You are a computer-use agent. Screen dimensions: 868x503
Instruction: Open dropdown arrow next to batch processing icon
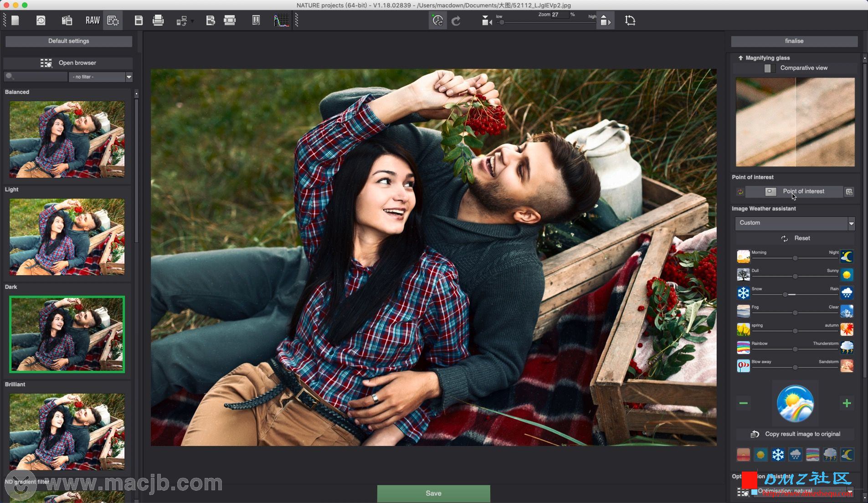click(192, 21)
